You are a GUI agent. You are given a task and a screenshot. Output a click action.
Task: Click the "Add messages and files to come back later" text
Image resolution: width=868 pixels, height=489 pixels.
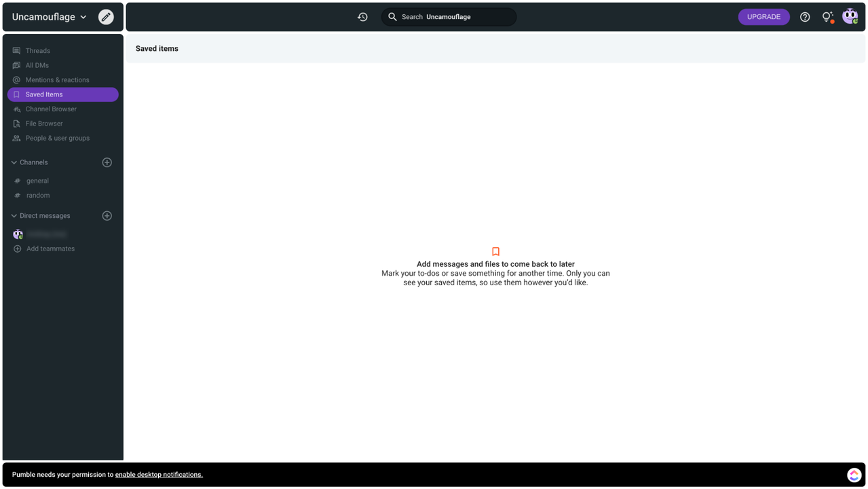coord(495,264)
